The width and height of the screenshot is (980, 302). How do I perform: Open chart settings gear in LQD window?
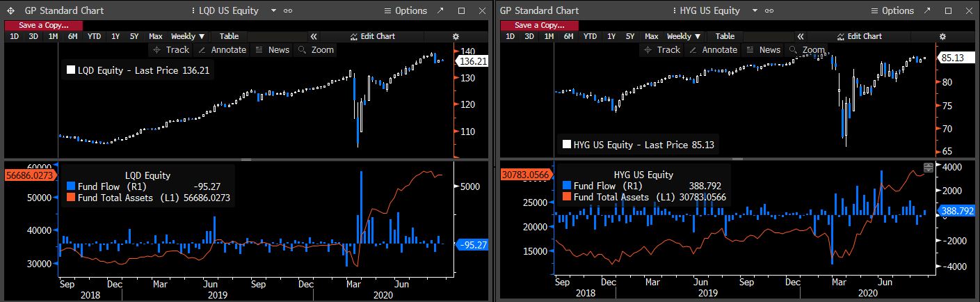click(456, 36)
